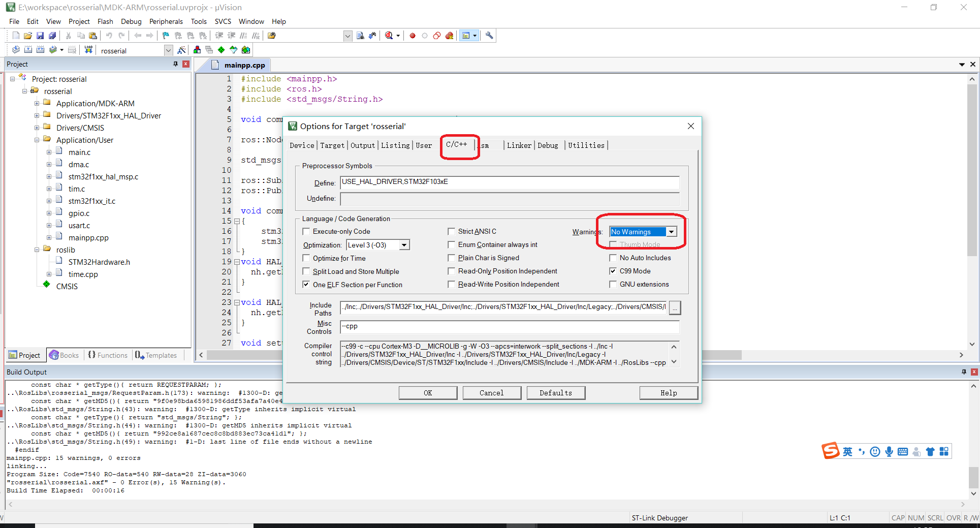Uncheck One ELF Section per Function

click(306, 285)
